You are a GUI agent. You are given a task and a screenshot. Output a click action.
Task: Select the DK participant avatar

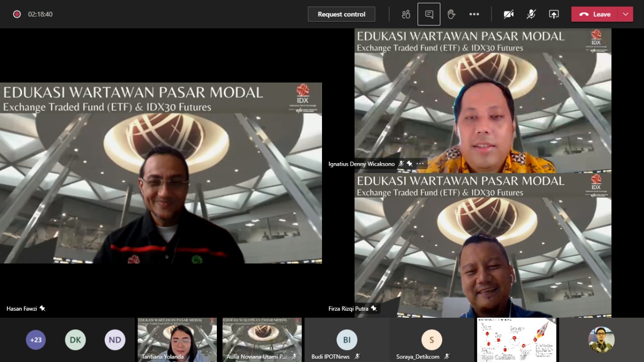click(x=75, y=340)
